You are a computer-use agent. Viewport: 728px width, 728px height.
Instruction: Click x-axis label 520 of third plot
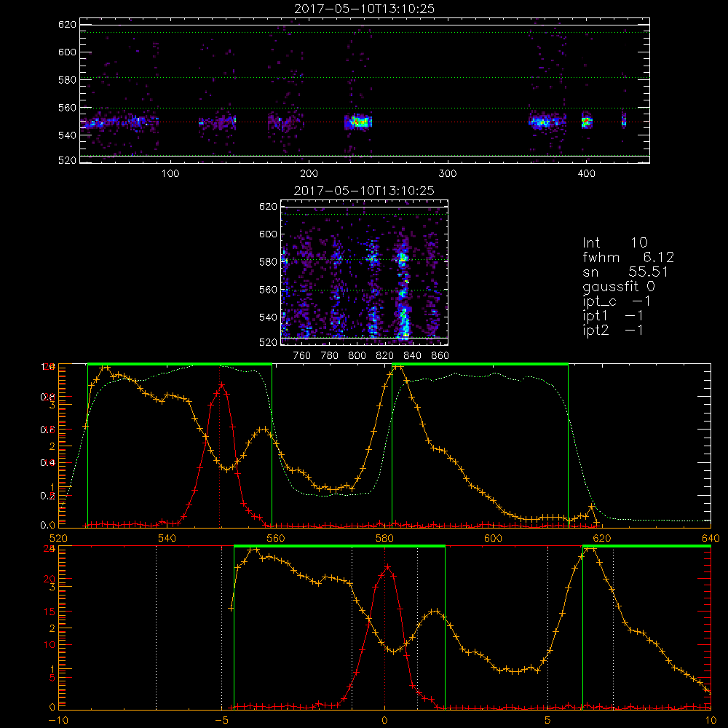point(58,539)
